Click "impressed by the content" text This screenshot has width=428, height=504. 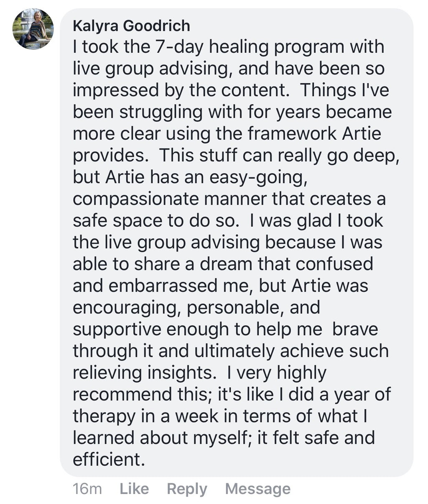tap(181, 90)
